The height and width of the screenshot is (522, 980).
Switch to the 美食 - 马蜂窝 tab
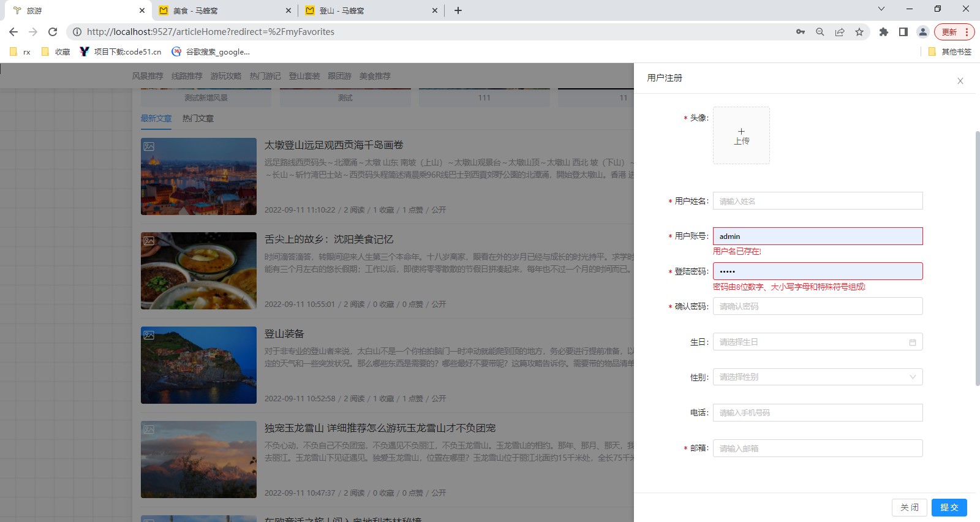pos(224,10)
